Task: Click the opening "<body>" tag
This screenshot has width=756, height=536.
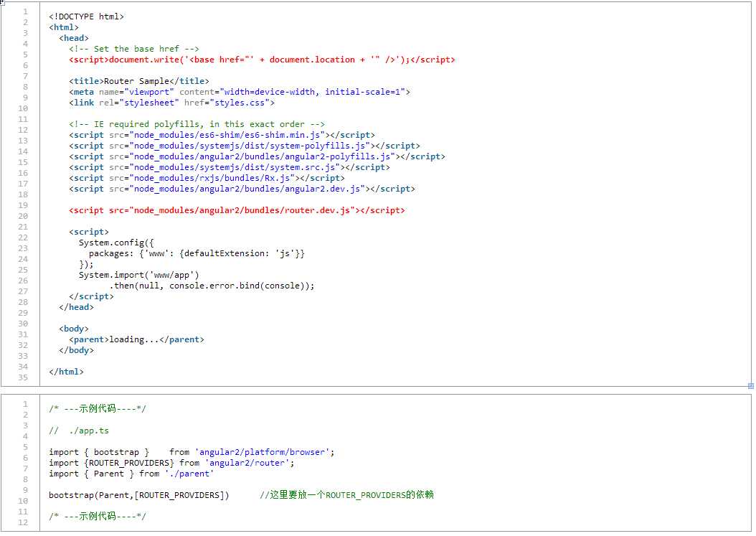Action: point(74,329)
